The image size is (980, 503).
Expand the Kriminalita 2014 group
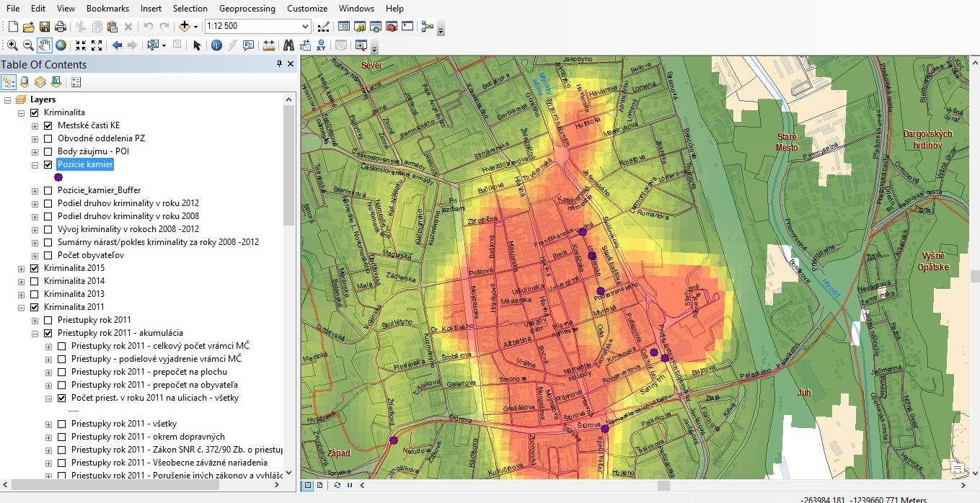(x=21, y=281)
